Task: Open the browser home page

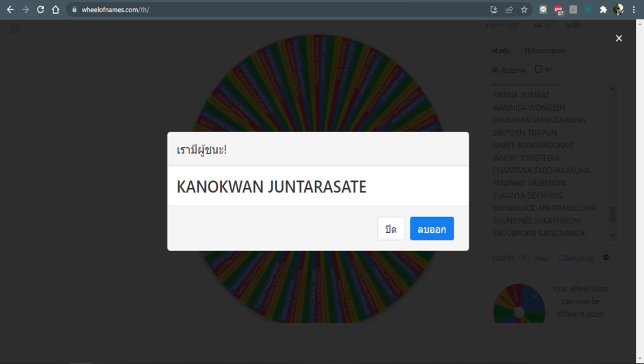Action: (55, 9)
